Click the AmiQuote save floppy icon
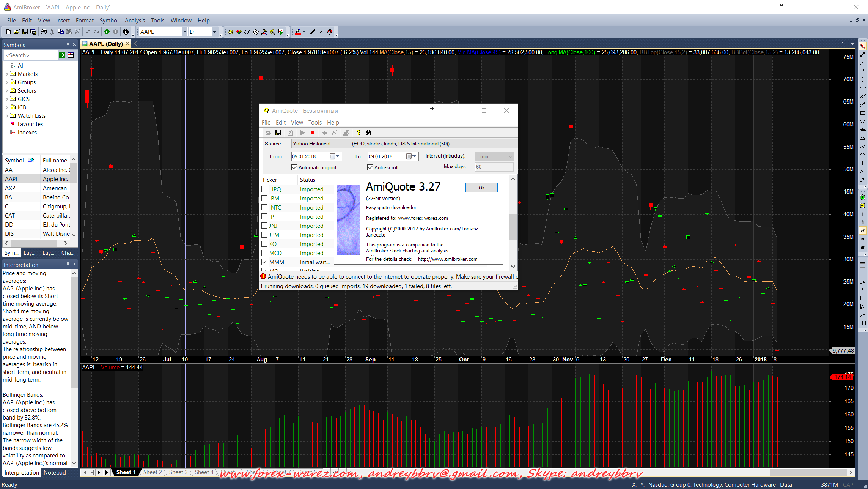868x489 pixels. pos(278,133)
